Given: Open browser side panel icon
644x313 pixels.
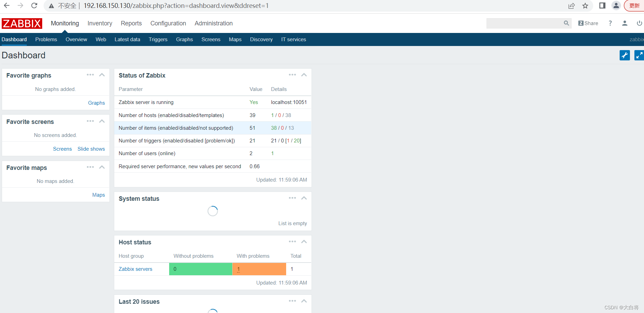Looking at the screenshot, I should point(602,5).
